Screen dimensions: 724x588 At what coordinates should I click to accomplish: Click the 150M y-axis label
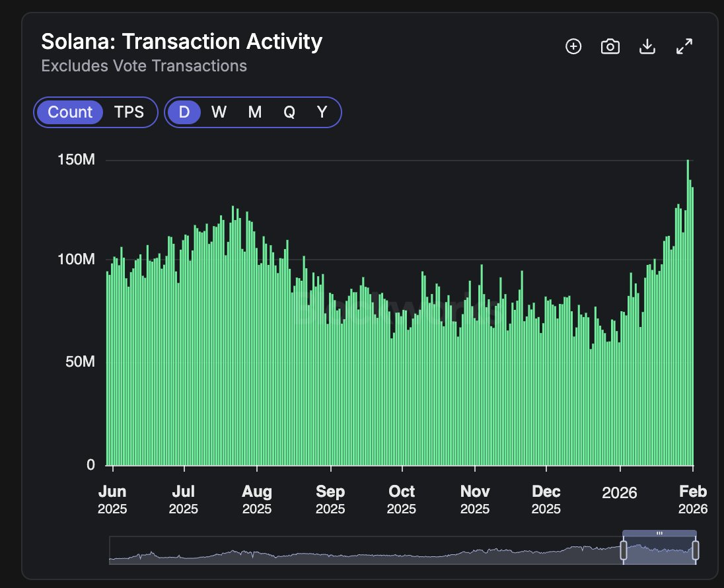click(78, 160)
